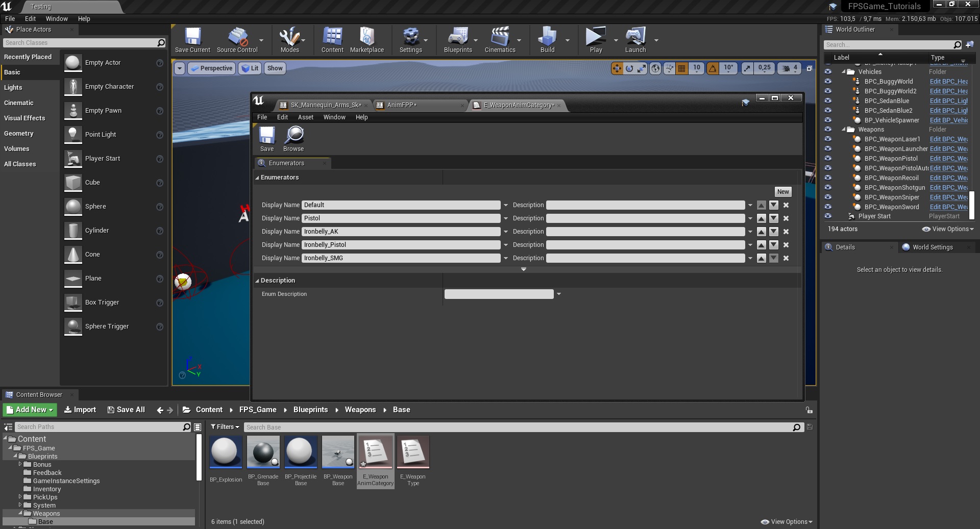
Task: Open the Add New dropdown
Action: pyautogui.click(x=30, y=410)
